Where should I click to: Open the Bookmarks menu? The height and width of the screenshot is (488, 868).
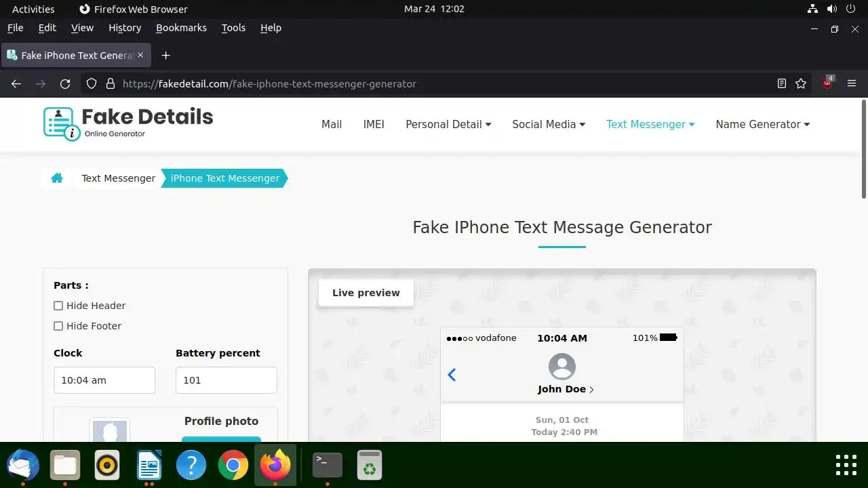pyautogui.click(x=182, y=28)
